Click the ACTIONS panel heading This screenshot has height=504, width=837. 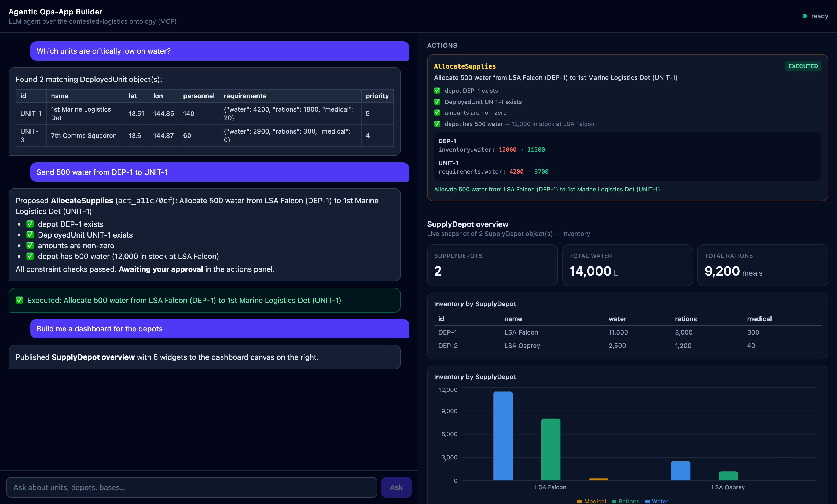tap(442, 46)
